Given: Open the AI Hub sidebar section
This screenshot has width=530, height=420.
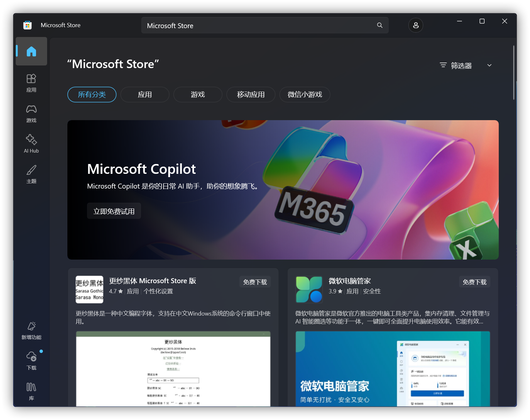Looking at the screenshot, I should pyautogui.click(x=31, y=144).
